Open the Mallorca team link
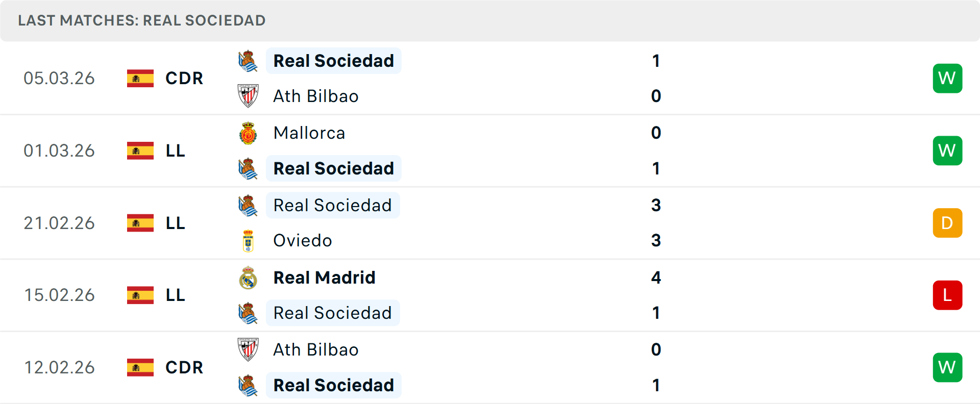980x404 pixels. [309, 133]
